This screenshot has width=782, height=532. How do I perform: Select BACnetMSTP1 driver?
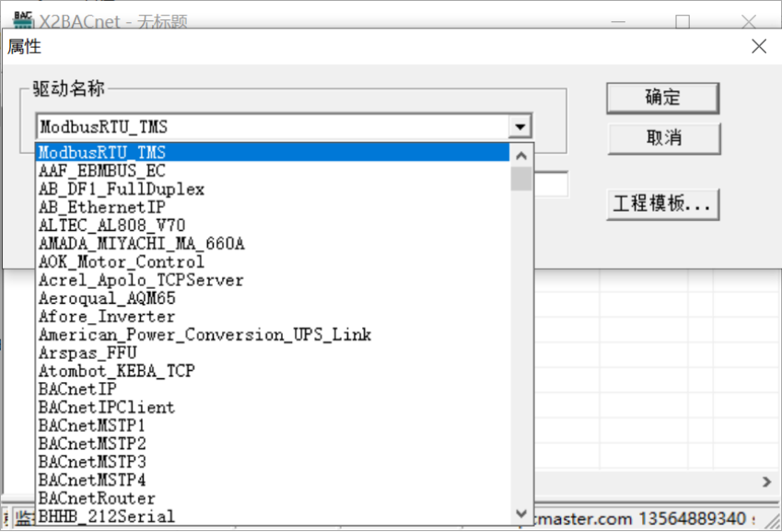pos(273,425)
